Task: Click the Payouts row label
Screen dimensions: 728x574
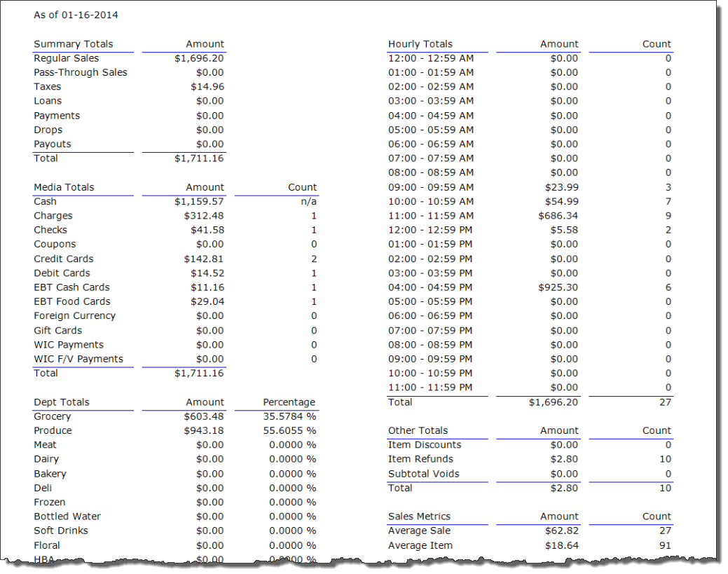Action: coord(53,144)
